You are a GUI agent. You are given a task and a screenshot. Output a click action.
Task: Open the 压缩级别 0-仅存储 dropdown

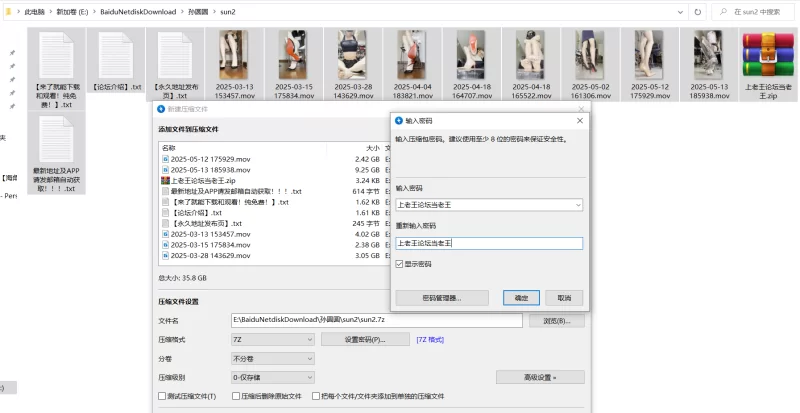click(x=272, y=378)
